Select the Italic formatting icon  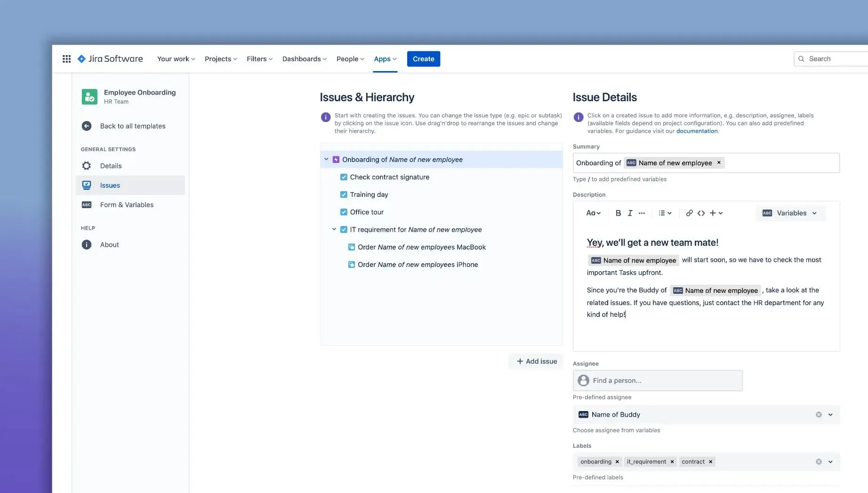pos(629,213)
